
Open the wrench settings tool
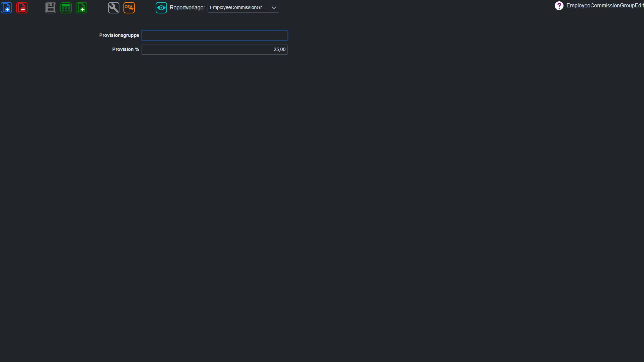point(114,8)
